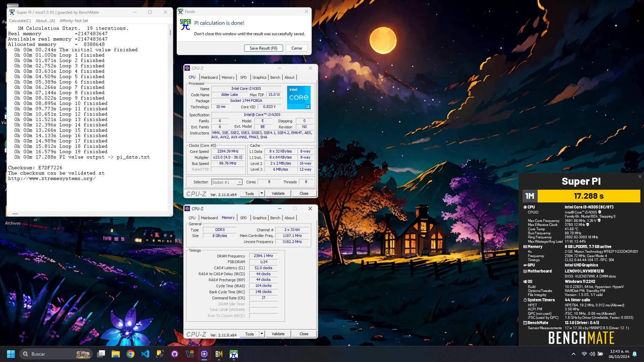Select About tab in upper CPU-Z window
Screen dimensions: 644x362
(289, 77)
